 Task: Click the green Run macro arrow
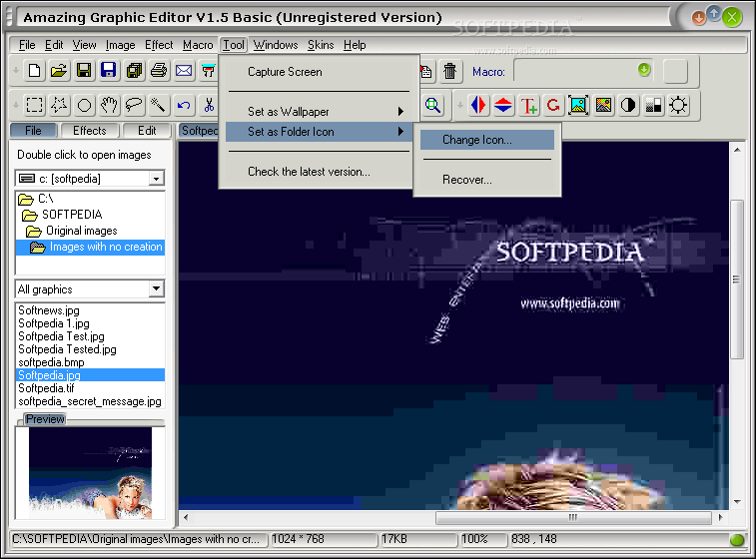(644, 70)
